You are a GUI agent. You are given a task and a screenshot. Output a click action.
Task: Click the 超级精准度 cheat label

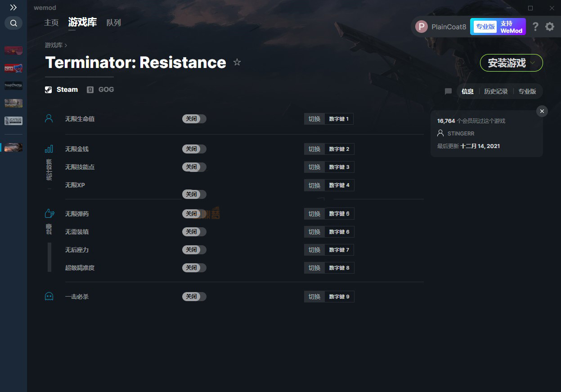point(80,268)
